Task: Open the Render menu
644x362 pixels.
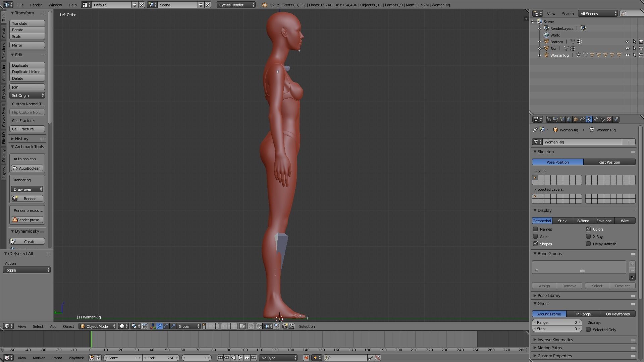Action: tap(36, 5)
